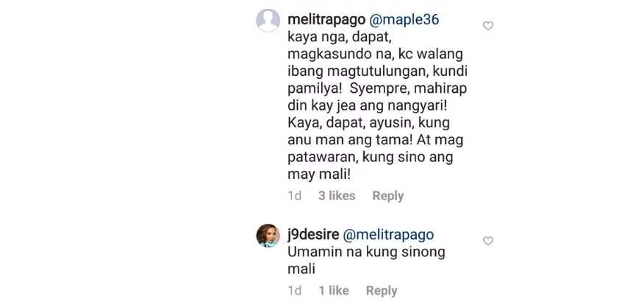Select the text 'may mali!' ending the comment
Viewport: 644px width, 307px height.
click(x=319, y=175)
